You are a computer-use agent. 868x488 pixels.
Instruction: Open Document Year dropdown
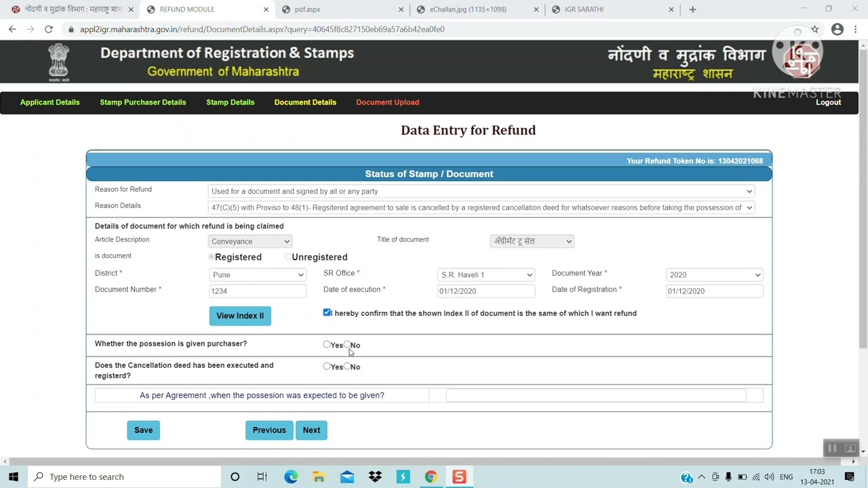pyautogui.click(x=715, y=274)
